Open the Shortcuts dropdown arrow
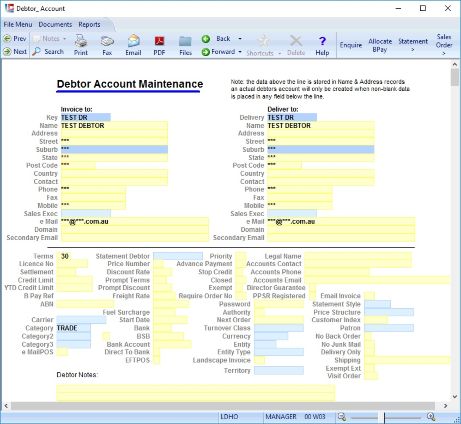Image resolution: width=461 pixels, height=424 pixels. tap(280, 53)
